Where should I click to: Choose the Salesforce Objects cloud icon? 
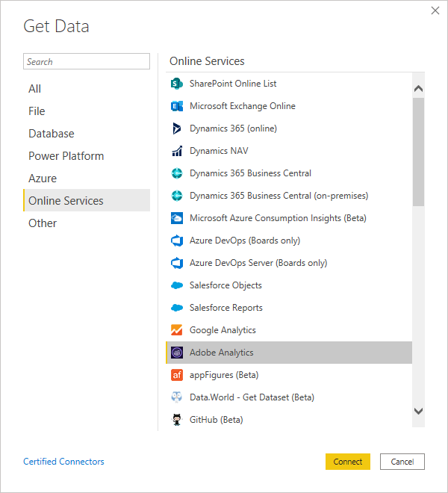pos(177,285)
